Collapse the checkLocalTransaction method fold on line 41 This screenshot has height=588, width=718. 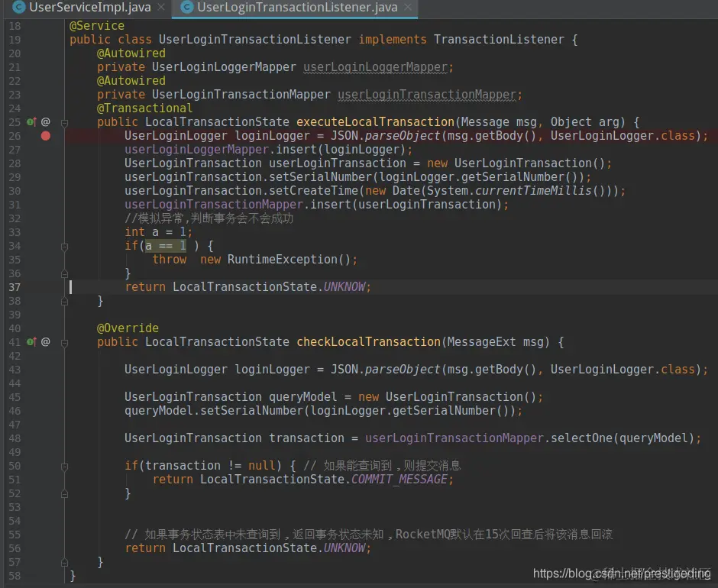[65, 343]
